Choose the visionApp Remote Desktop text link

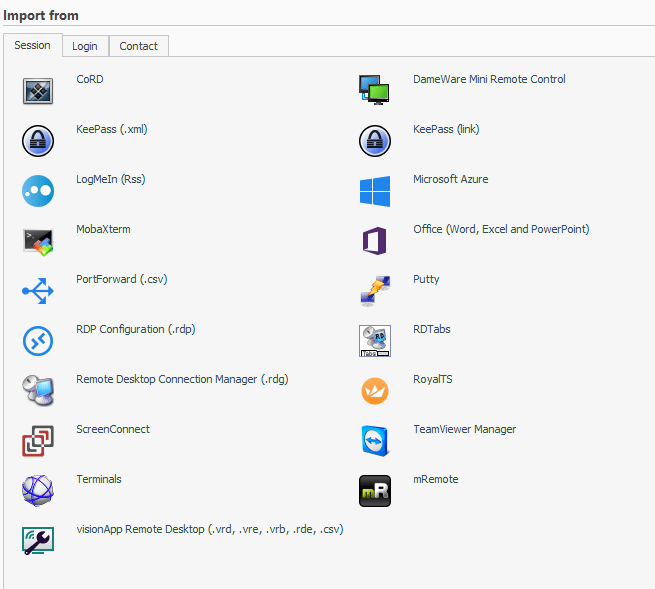coord(209,529)
